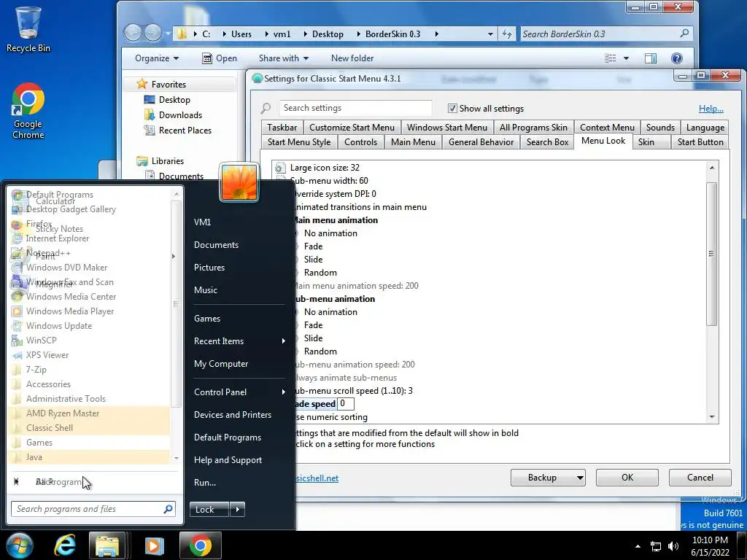Click the user account picture in Start menu
The width and height of the screenshot is (747, 560).
(x=239, y=182)
